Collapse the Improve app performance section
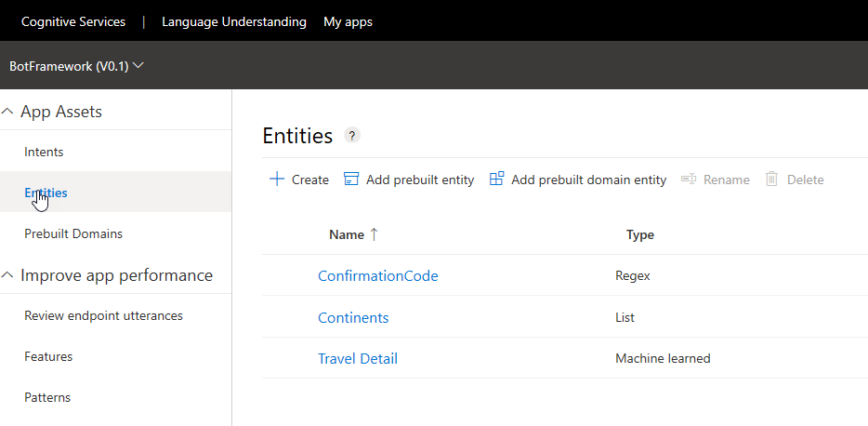The width and height of the screenshot is (868, 426). tap(7, 274)
